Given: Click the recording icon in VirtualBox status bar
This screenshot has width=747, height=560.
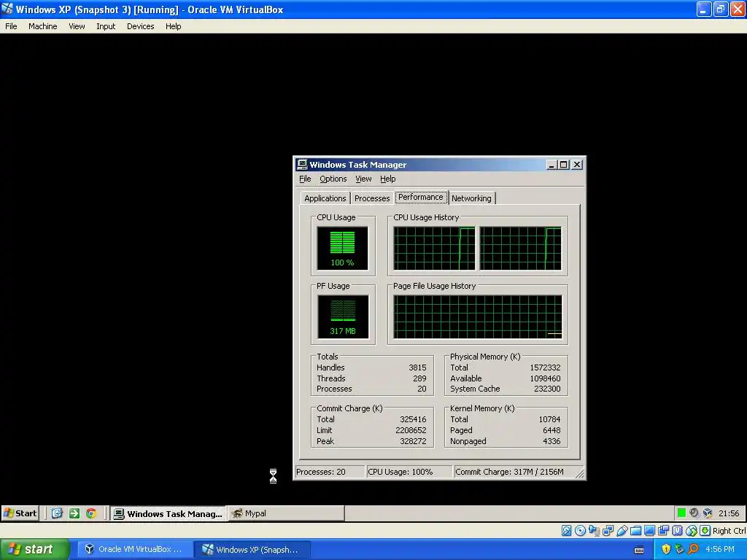Looking at the screenshot, I should pos(663,531).
